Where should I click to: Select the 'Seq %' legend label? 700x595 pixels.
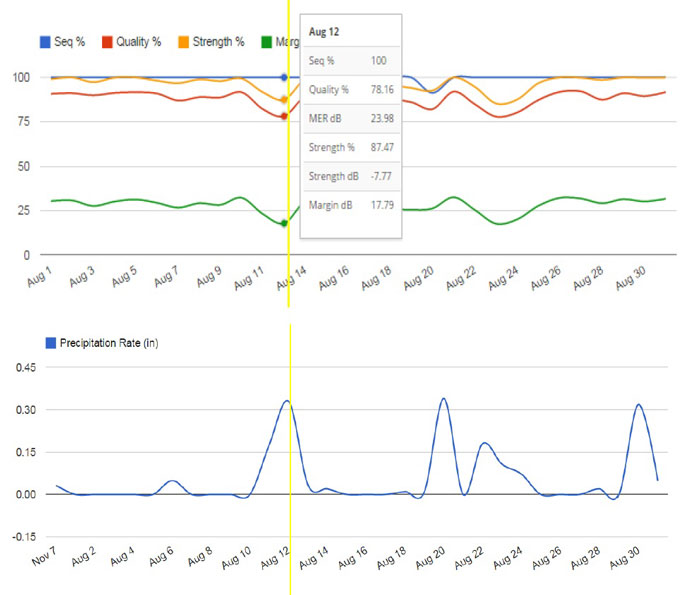[69, 42]
